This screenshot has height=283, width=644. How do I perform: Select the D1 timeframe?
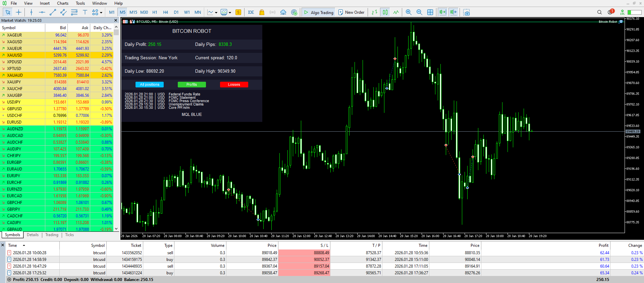point(176,12)
